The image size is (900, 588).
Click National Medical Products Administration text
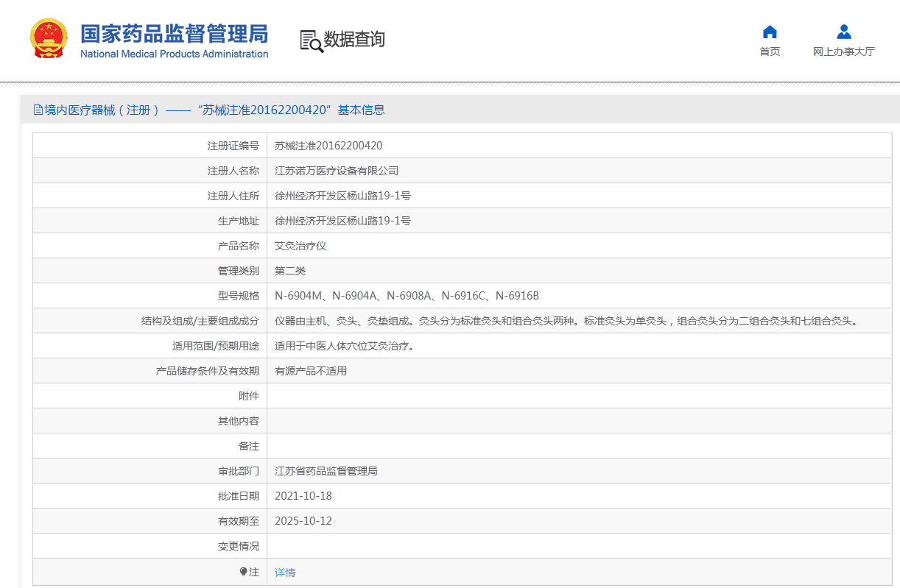(x=175, y=54)
